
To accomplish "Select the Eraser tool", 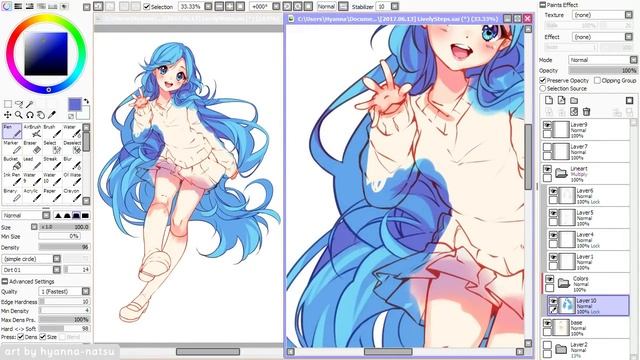I will (32, 147).
